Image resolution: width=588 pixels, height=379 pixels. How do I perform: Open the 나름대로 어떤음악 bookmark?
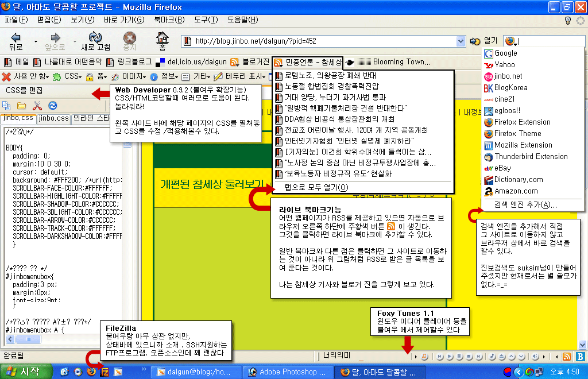coord(68,62)
